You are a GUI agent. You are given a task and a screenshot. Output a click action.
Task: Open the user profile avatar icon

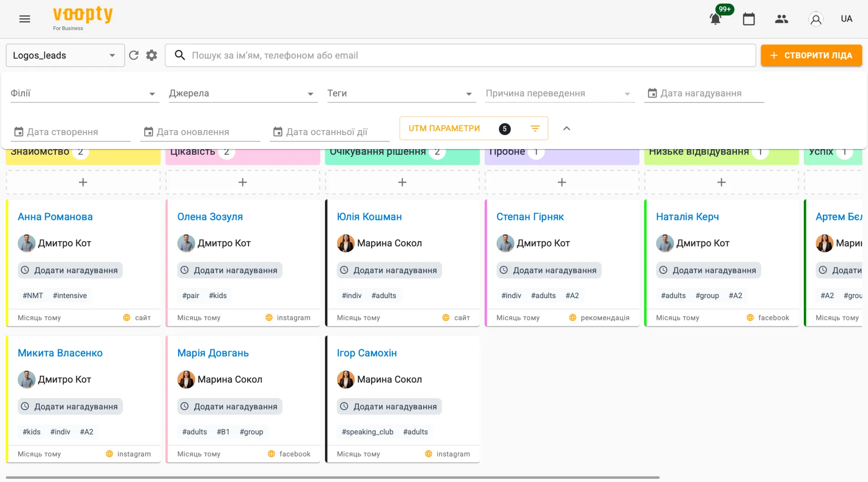click(816, 19)
